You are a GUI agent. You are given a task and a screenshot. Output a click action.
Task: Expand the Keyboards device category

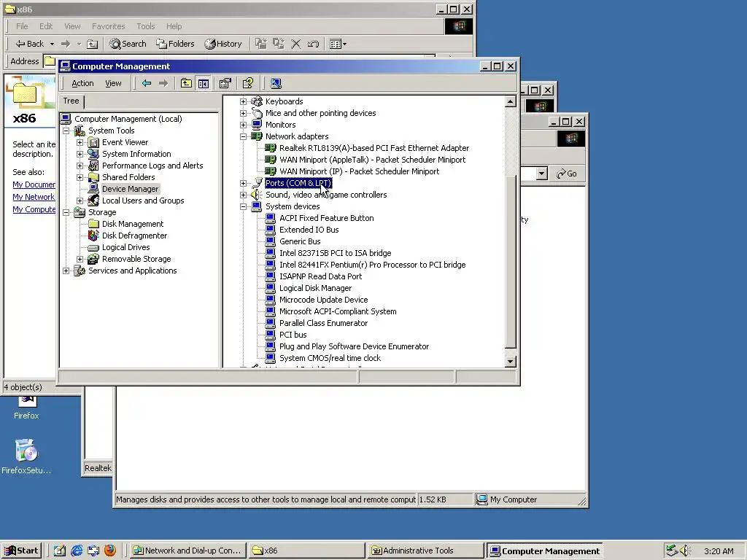pyautogui.click(x=243, y=101)
